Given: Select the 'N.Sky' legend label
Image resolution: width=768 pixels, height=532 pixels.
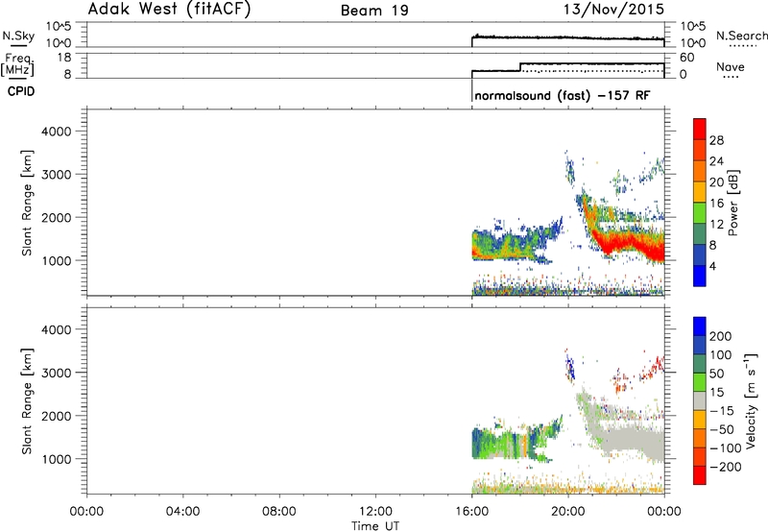Looking at the screenshot, I should 18,36.
